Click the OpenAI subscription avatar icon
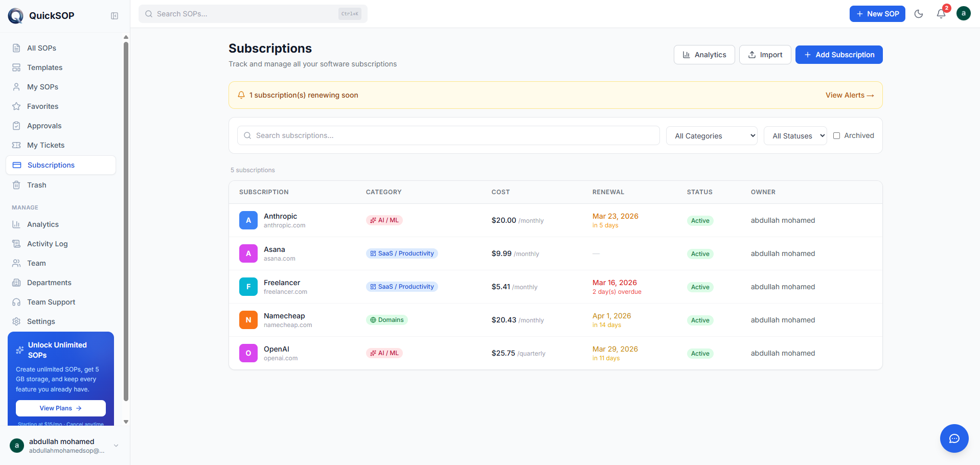This screenshot has height=465, width=980. pyautogui.click(x=248, y=353)
